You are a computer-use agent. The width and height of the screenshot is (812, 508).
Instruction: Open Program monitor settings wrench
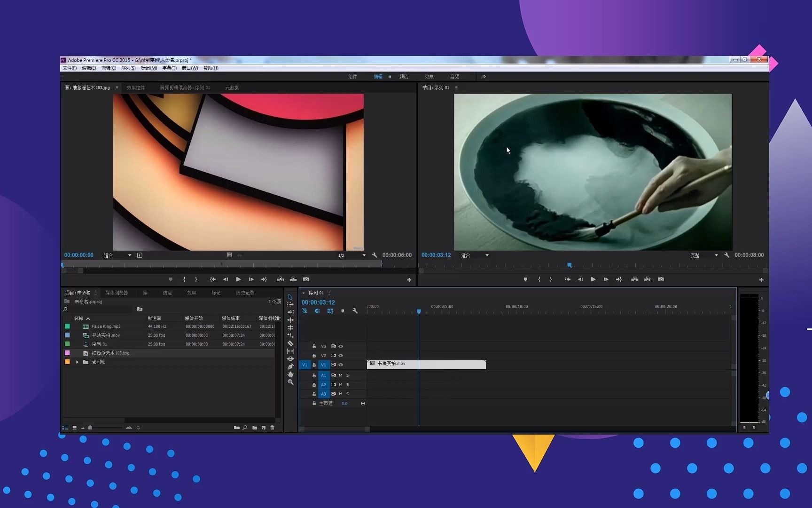click(x=726, y=255)
